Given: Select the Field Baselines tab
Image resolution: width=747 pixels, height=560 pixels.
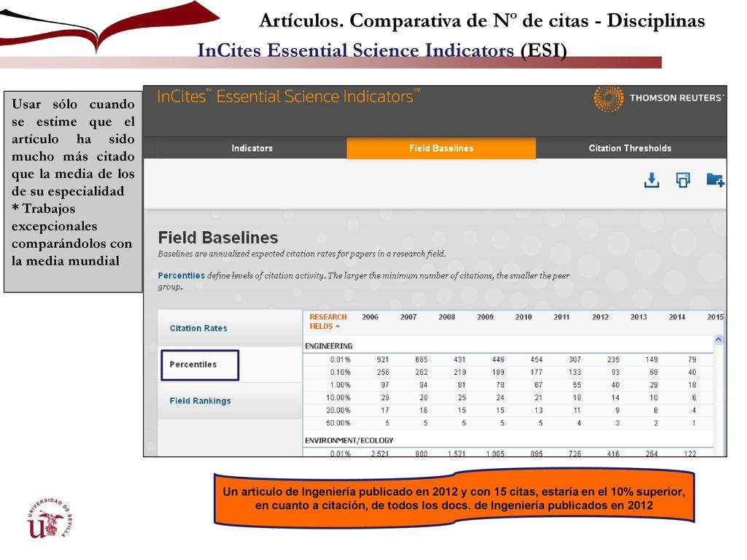Looking at the screenshot, I should click(441, 148).
